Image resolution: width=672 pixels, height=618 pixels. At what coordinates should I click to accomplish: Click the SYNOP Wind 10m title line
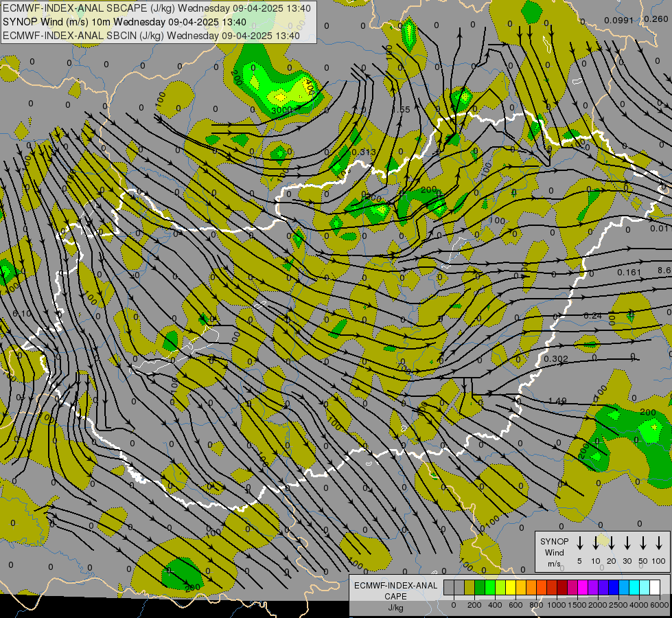(x=124, y=22)
